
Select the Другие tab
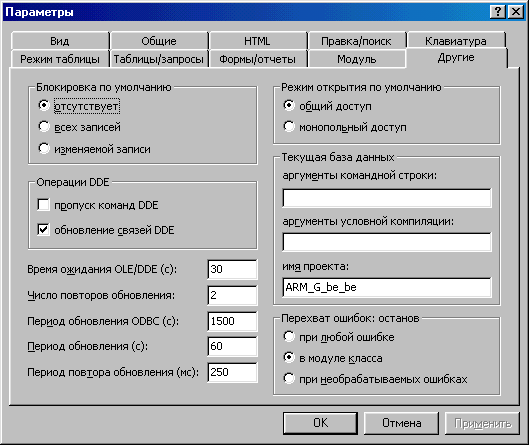(456, 58)
